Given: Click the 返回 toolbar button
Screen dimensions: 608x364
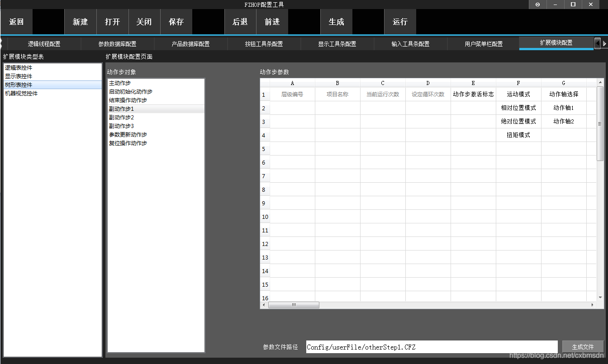Looking at the screenshot, I should tap(16, 22).
